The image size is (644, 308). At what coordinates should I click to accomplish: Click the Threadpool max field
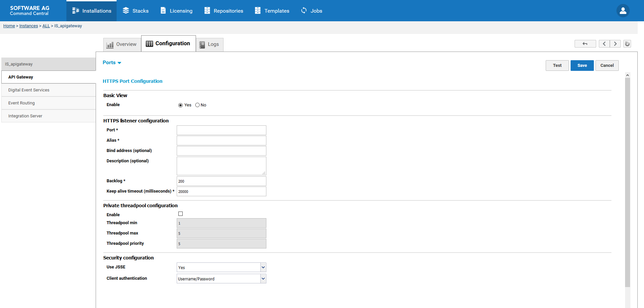(x=222, y=233)
